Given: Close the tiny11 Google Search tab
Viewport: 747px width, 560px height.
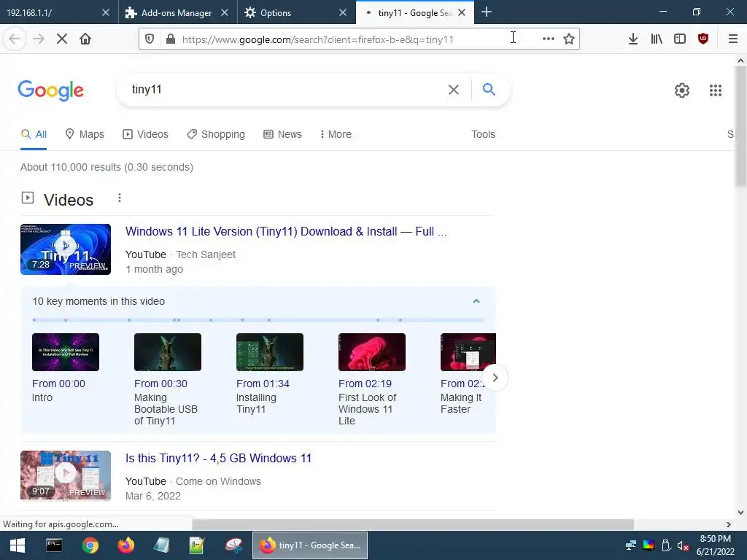Looking at the screenshot, I should [x=462, y=12].
